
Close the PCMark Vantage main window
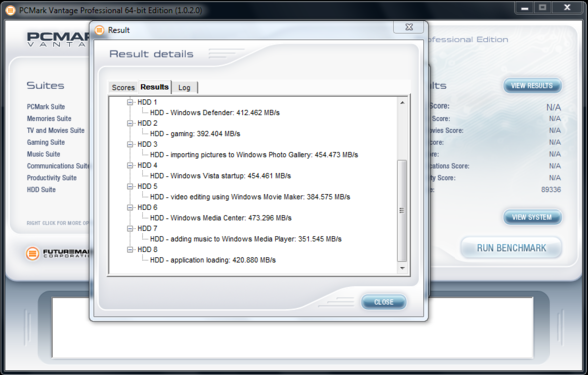(567, 8)
